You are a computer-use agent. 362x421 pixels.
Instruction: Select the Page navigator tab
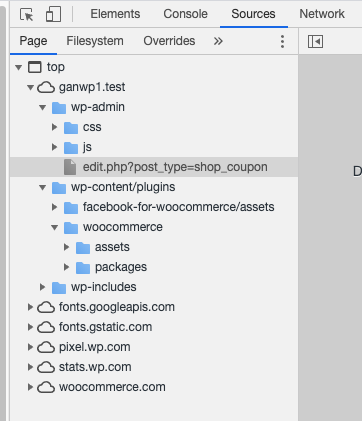click(33, 41)
